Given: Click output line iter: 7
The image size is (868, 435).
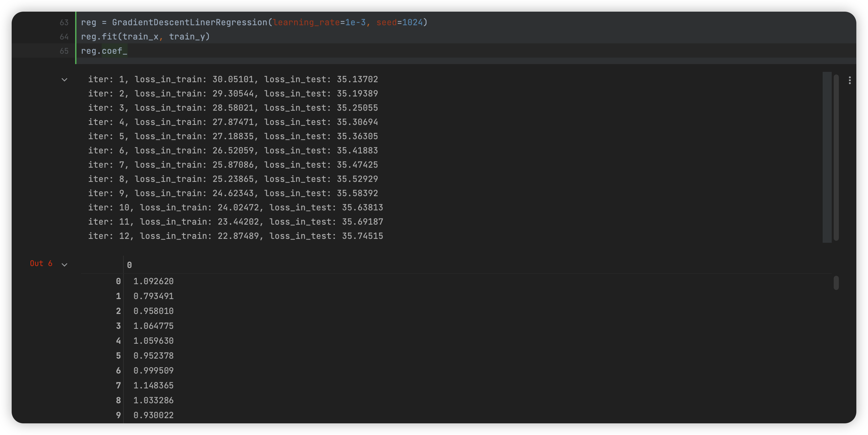Looking at the screenshot, I should [233, 165].
